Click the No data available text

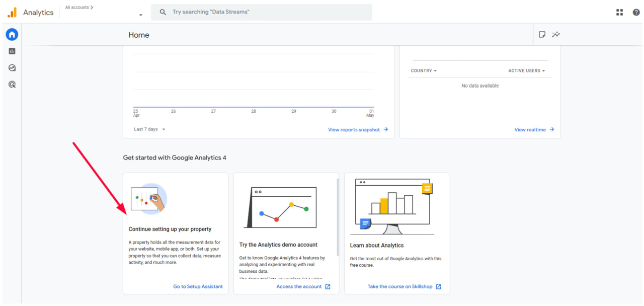tap(480, 86)
